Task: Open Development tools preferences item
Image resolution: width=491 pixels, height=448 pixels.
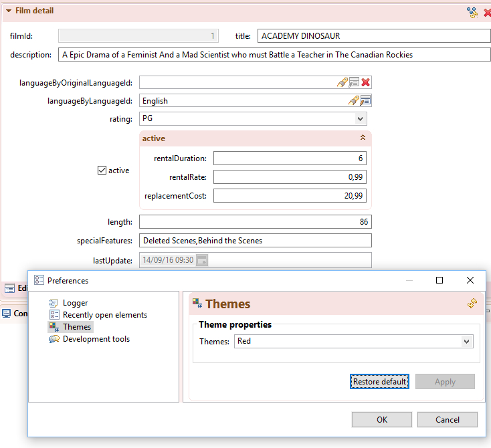Action: [96, 339]
